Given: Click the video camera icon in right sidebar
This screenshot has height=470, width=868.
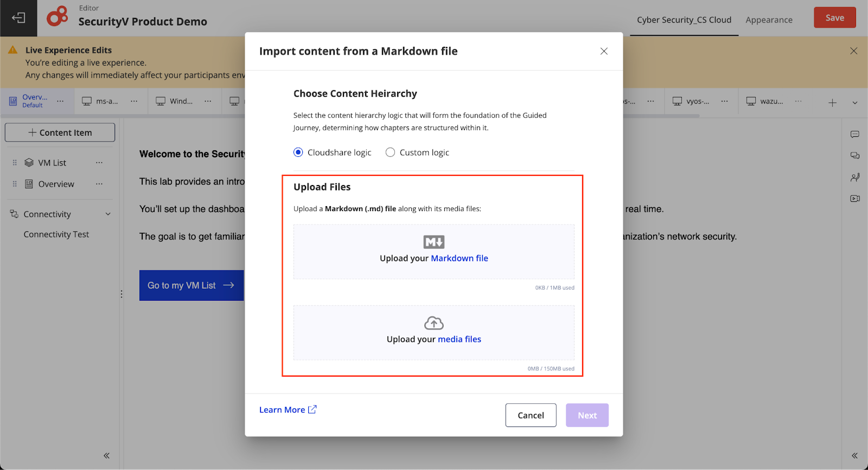Looking at the screenshot, I should point(855,199).
